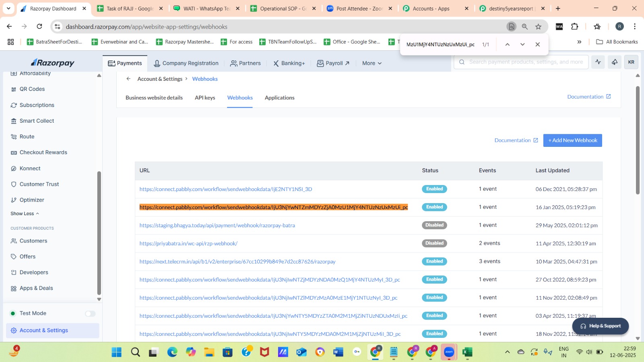This screenshot has height=362, width=644.
Task: Open Zoom from the taskbar
Action: point(449,352)
